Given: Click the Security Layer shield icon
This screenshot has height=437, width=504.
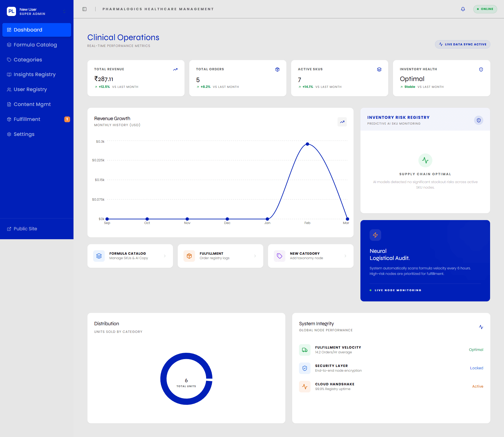Looking at the screenshot, I should 305,368.
